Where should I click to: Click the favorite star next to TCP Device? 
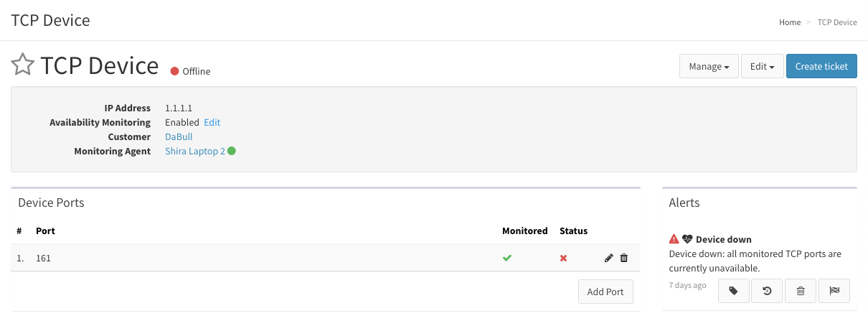[23, 65]
